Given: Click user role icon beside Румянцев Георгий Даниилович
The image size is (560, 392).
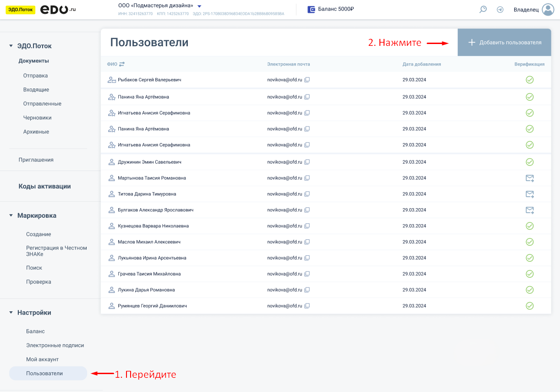Looking at the screenshot, I should tap(111, 306).
